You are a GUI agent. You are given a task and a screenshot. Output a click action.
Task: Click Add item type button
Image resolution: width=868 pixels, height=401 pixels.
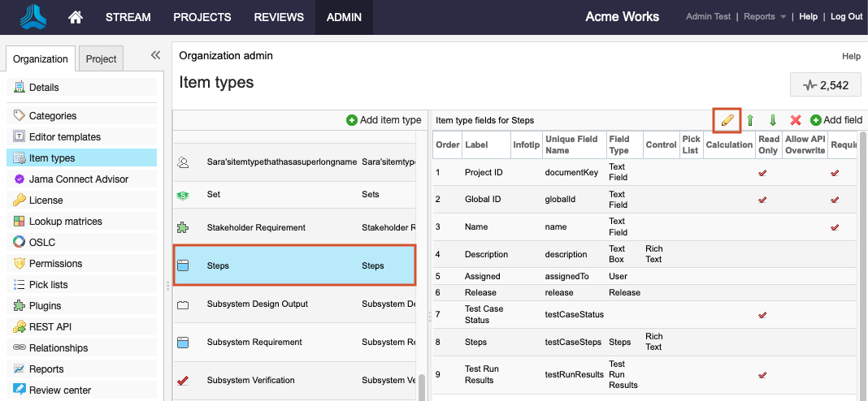(x=384, y=120)
